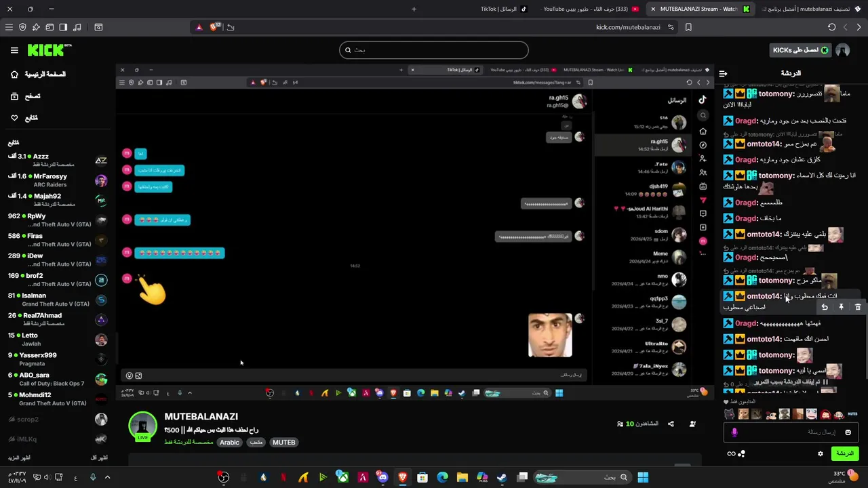Open Majah92 channel in sidebar
868x488 pixels.
coord(58,200)
